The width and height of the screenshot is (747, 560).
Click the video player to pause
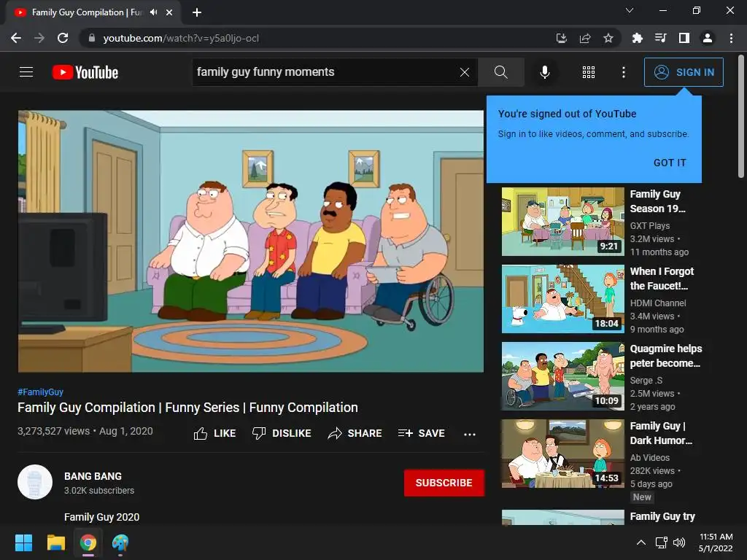click(251, 241)
